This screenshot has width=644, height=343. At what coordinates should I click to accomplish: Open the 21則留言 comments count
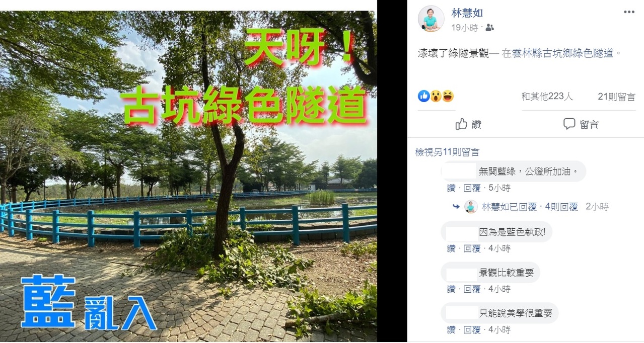617,97
